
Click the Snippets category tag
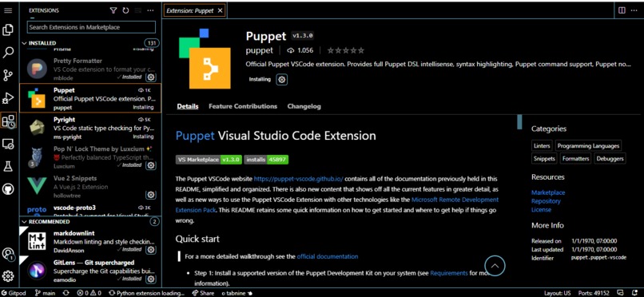coord(544,158)
